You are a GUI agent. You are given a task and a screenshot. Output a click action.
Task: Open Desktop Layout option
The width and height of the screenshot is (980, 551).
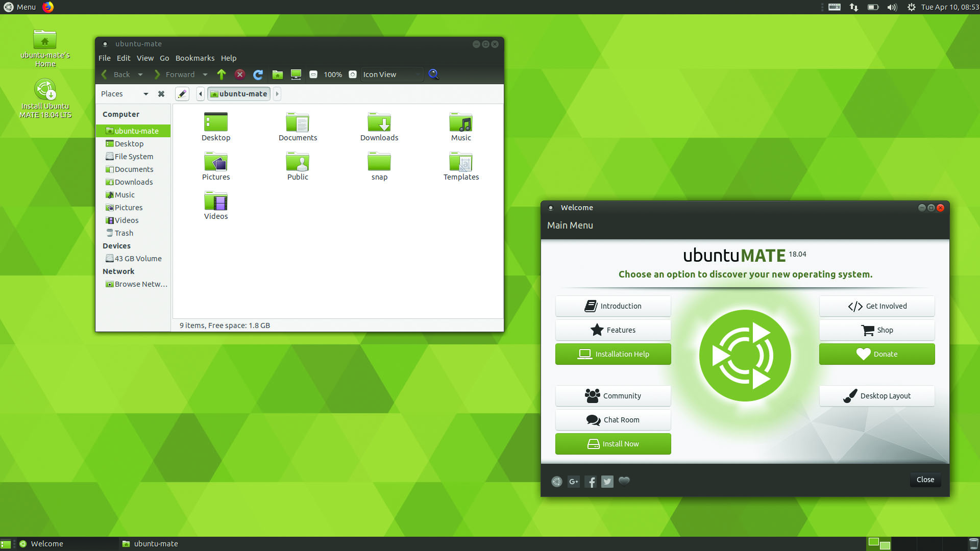[877, 396]
